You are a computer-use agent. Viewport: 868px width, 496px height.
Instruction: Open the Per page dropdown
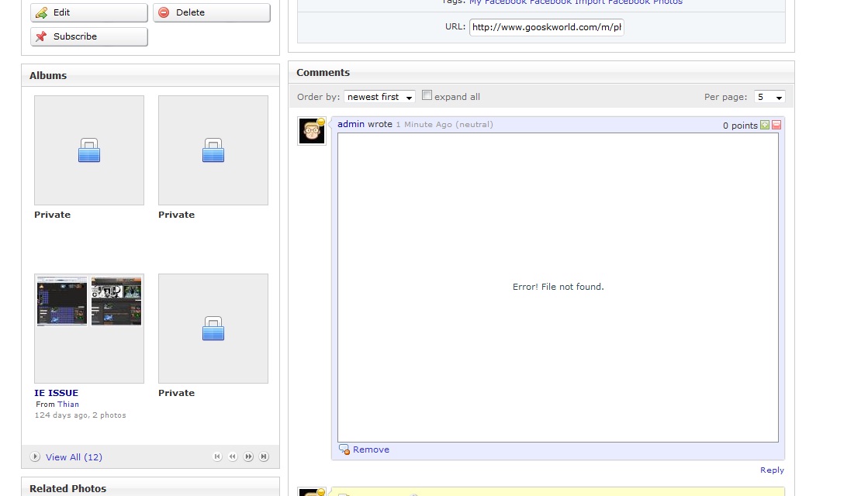pyautogui.click(x=769, y=97)
